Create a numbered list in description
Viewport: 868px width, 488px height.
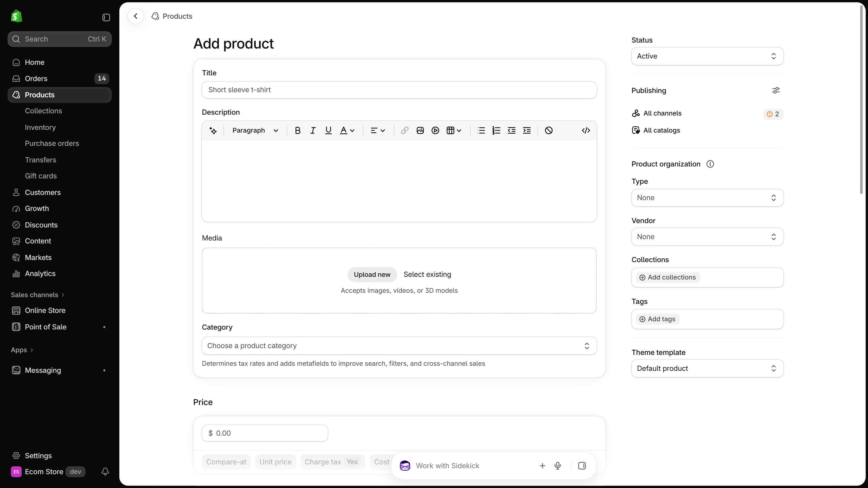point(496,130)
